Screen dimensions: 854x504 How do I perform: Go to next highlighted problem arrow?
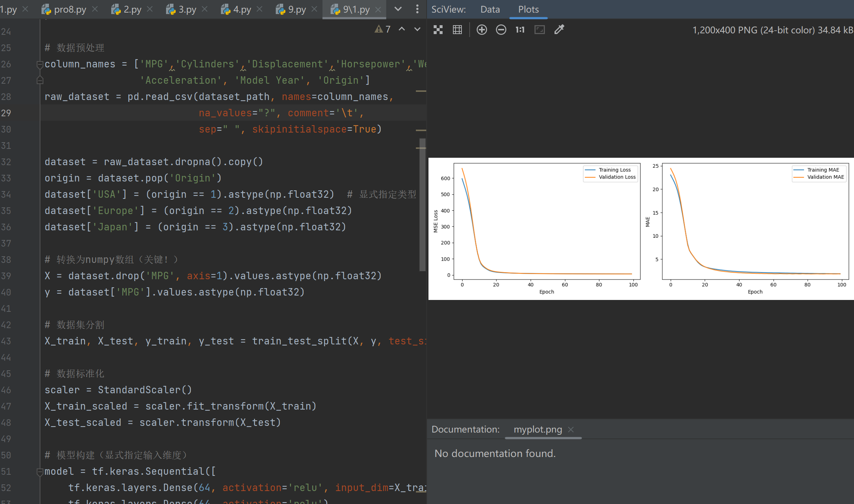coord(417,29)
